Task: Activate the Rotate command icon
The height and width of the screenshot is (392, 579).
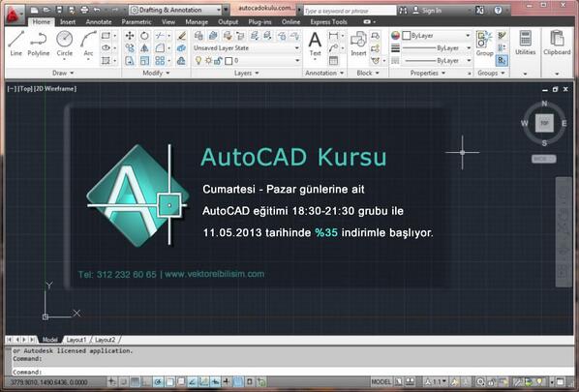Action: [x=144, y=36]
